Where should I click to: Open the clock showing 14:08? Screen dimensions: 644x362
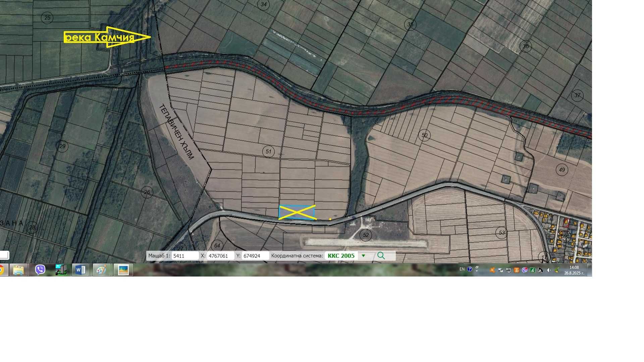tap(574, 270)
